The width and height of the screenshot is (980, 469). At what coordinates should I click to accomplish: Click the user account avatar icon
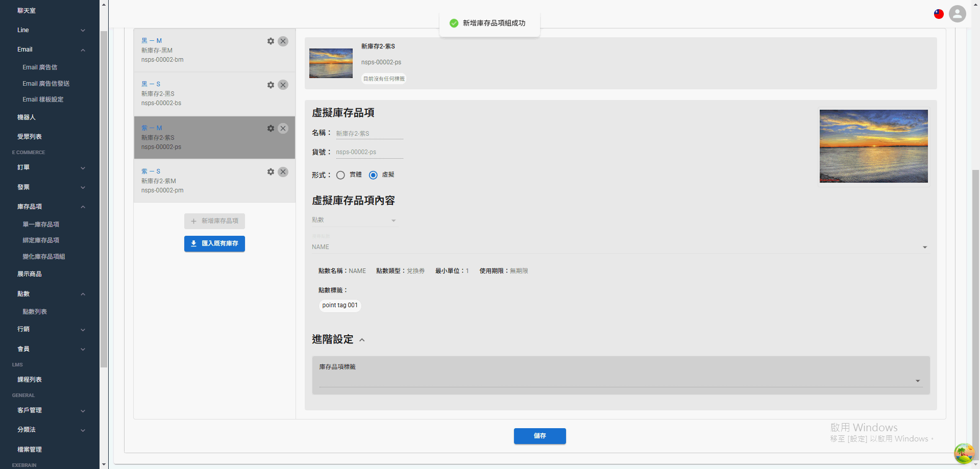[958, 14]
